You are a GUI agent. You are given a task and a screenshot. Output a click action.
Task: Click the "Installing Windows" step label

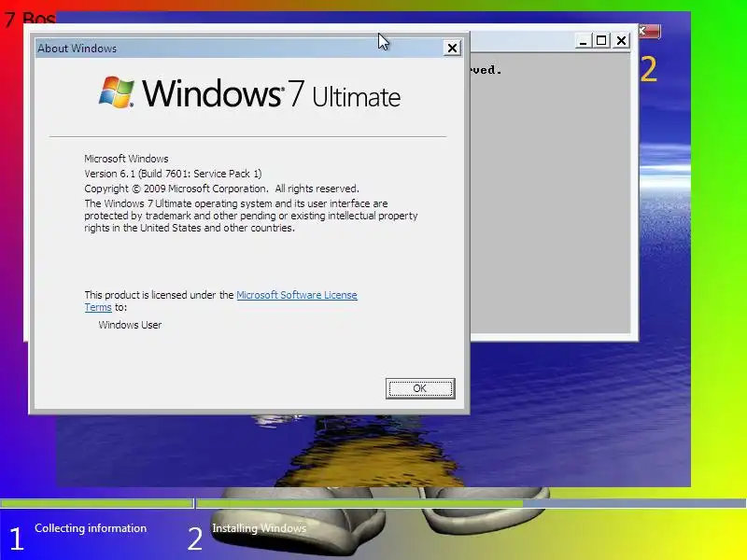point(260,528)
